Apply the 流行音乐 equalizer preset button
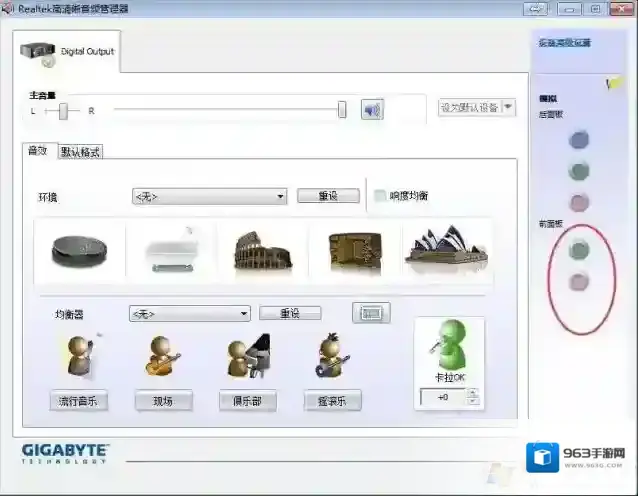 (x=79, y=401)
